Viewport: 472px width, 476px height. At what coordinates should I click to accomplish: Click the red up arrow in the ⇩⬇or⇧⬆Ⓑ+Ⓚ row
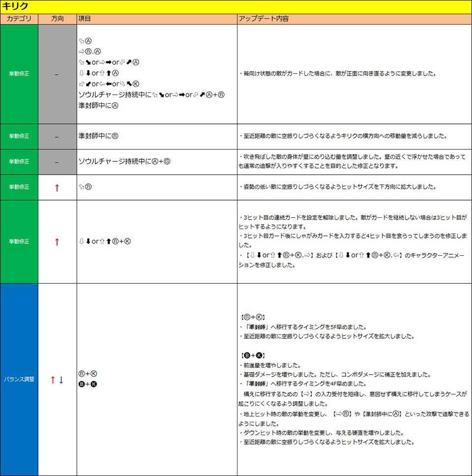coord(57,241)
